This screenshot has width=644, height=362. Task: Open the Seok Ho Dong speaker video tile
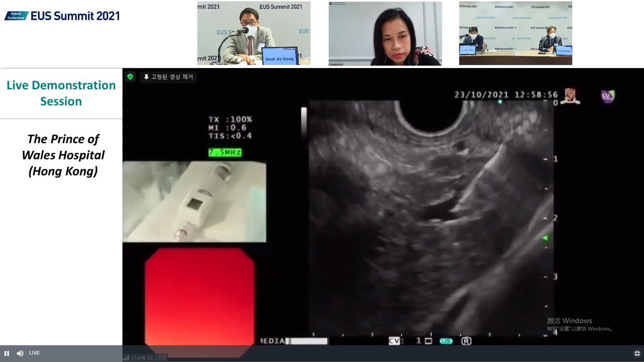pyautogui.click(x=254, y=33)
